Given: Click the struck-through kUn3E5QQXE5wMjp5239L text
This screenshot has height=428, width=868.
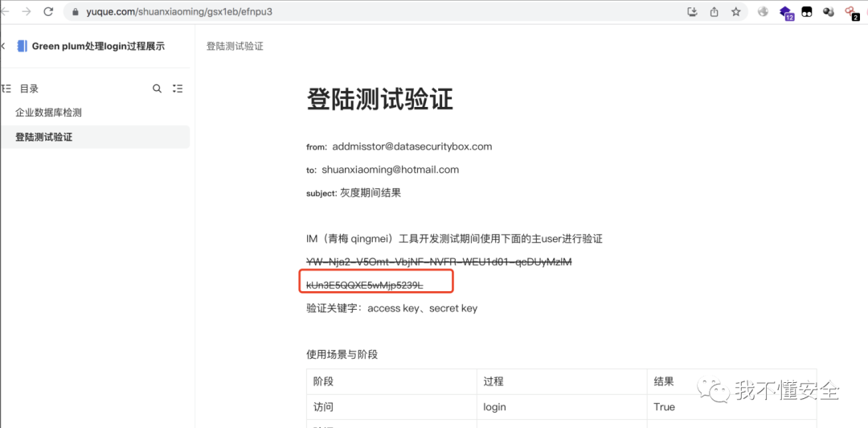Looking at the screenshot, I should 365,285.
